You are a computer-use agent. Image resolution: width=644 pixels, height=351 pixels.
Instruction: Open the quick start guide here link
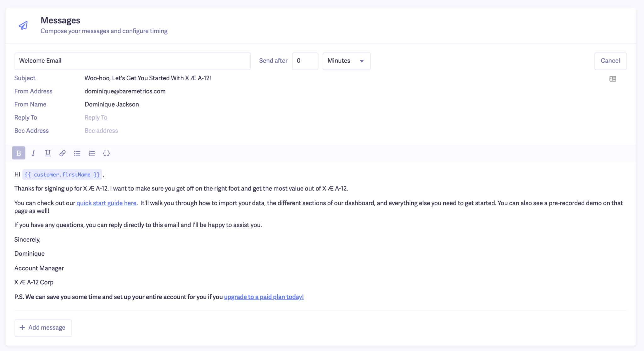[x=106, y=203]
